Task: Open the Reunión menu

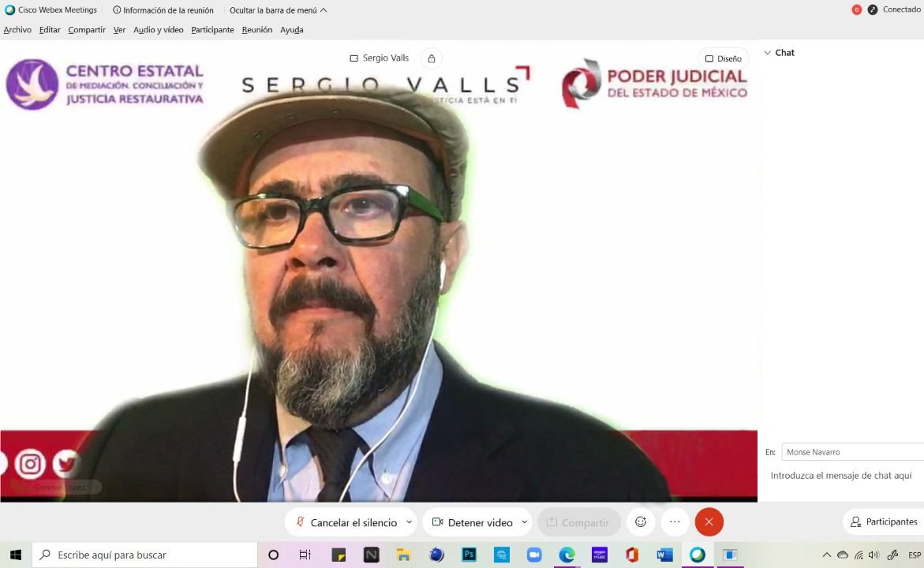Action: [x=256, y=30]
